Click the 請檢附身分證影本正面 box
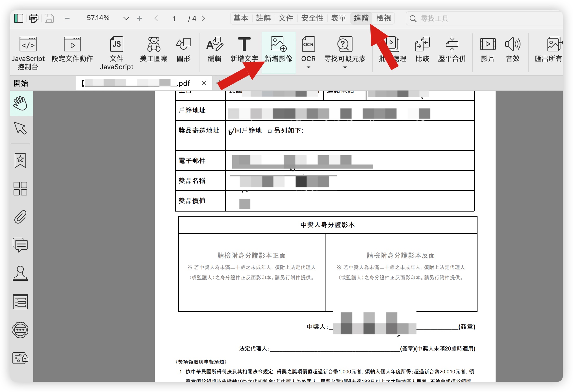573x392 pixels. coord(251,273)
